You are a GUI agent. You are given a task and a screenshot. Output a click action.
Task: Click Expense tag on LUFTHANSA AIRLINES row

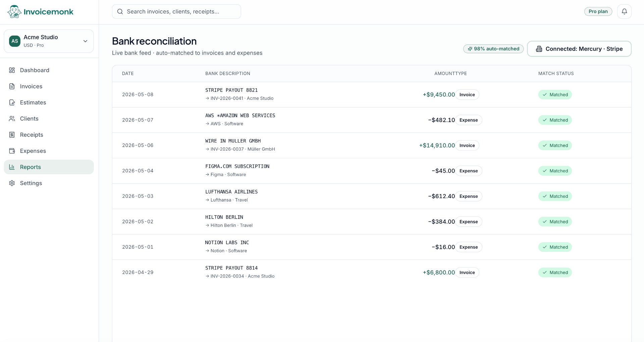point(469,196)
